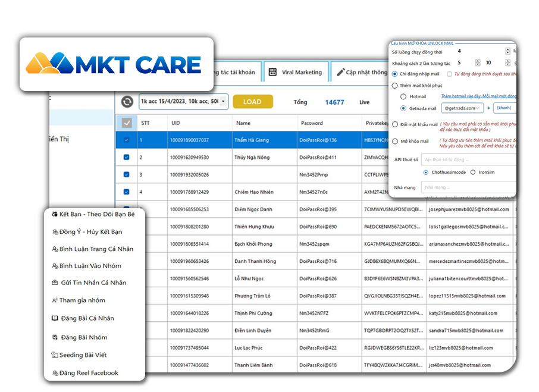This screenshot has width=539, height=392.
Task: Expand the @getnada.com domain dropdown
Action: [481, 108]
